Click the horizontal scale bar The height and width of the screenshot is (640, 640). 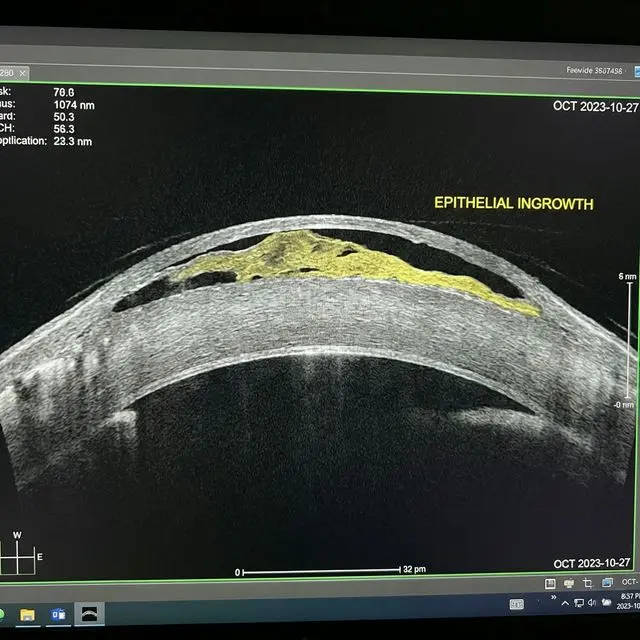click(320, 572)
